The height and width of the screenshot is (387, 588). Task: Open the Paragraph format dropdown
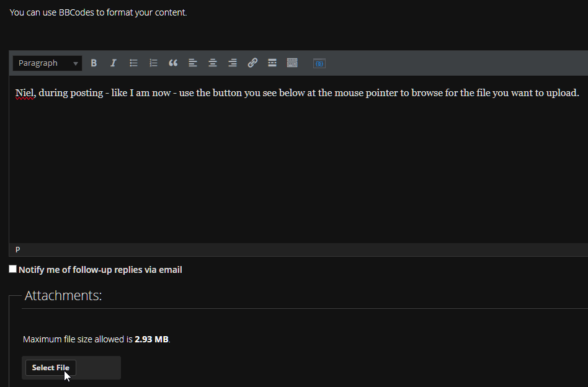pyautogui.click(x=47, y=63)
